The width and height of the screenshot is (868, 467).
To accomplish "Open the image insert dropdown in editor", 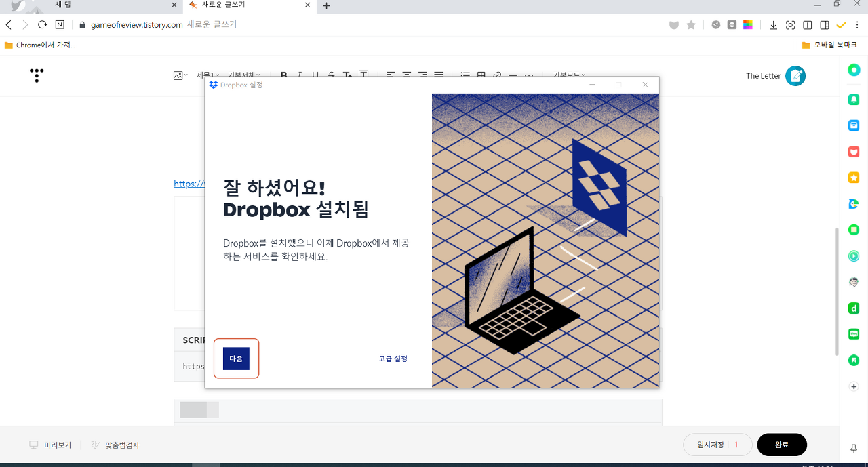I will 180,75.
